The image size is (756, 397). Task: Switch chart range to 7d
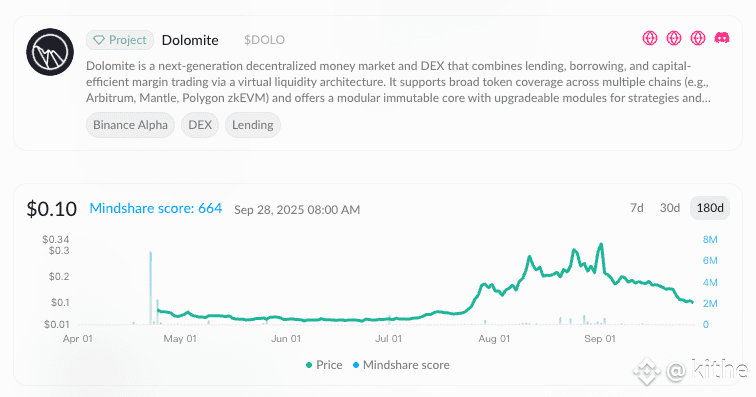pos(637,208)
